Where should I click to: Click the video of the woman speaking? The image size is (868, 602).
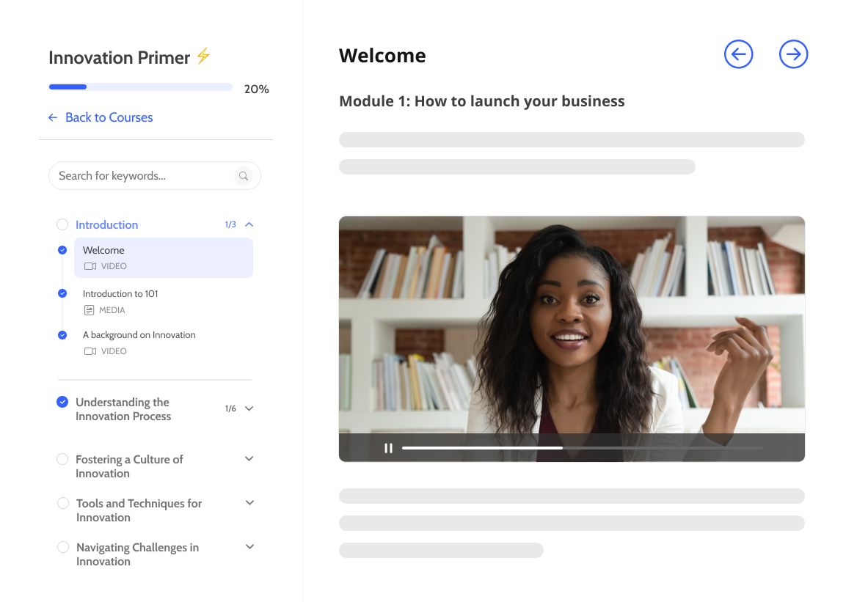tap(572, 339)
